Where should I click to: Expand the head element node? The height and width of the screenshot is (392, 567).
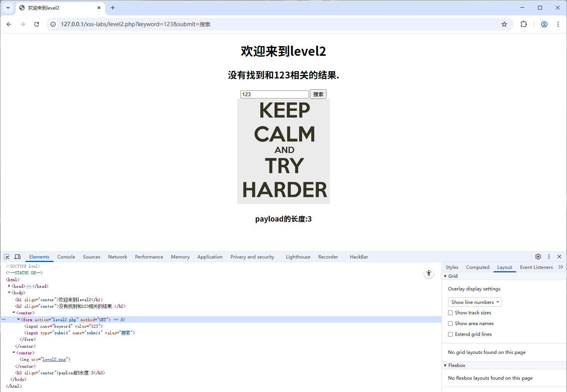9,286
